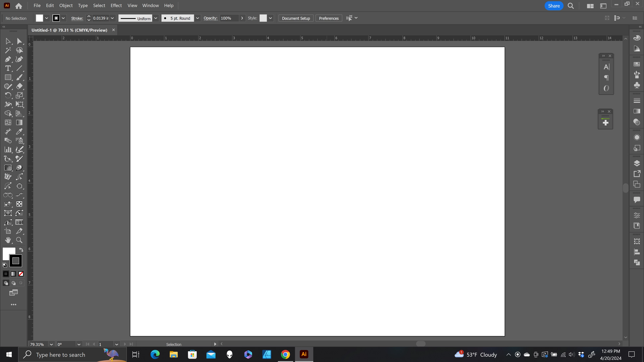Image resolution: width=644 pixels, height=362 pixels.
Task: Select the Eyedropper tool
Action: (19, 132)
